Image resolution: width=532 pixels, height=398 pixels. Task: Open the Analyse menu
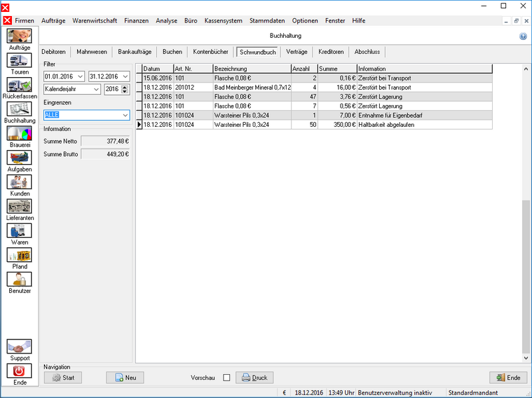[167, 21]
